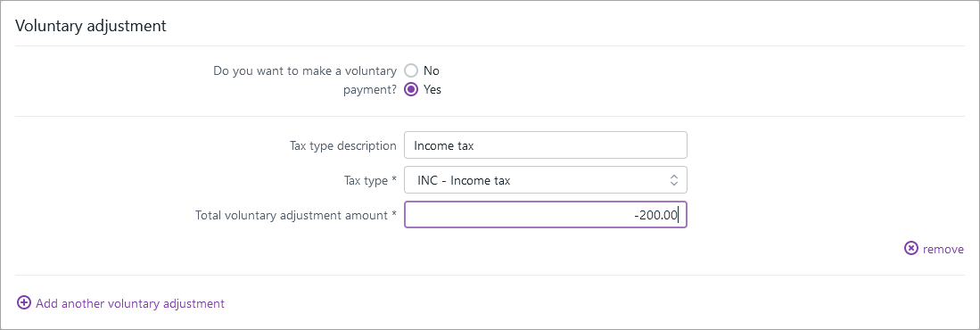Viewport: 980px width, 330px height.
Task: Click asterisk after adjustment amount label
Action: tap(394, 214)
